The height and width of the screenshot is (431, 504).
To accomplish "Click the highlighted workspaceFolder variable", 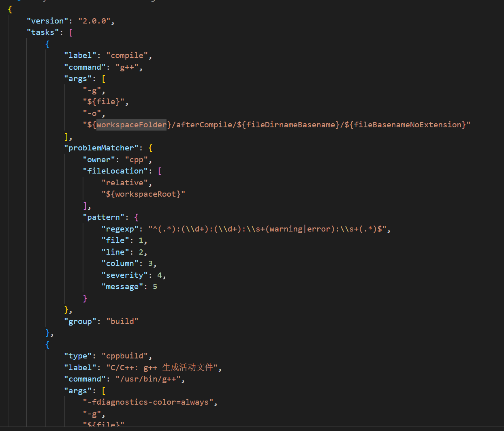I will (131, 124).
